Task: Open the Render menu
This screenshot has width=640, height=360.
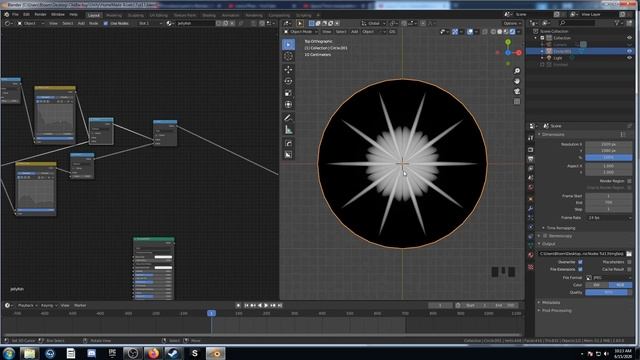Action: 40,14
